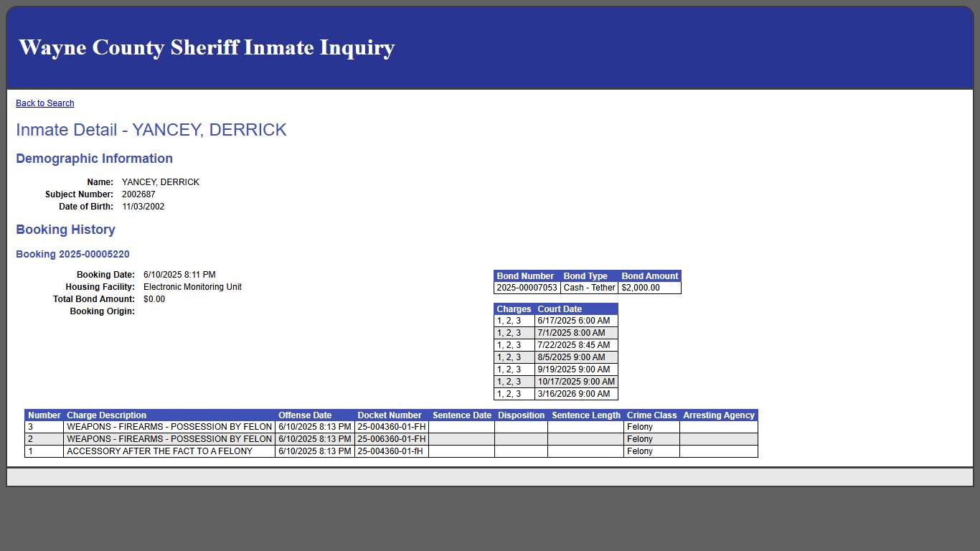Image resolution: width=980 pixels, height=551 pixels.
Task: Click the Charge Description column header
Action: click(x=105, y=415)
